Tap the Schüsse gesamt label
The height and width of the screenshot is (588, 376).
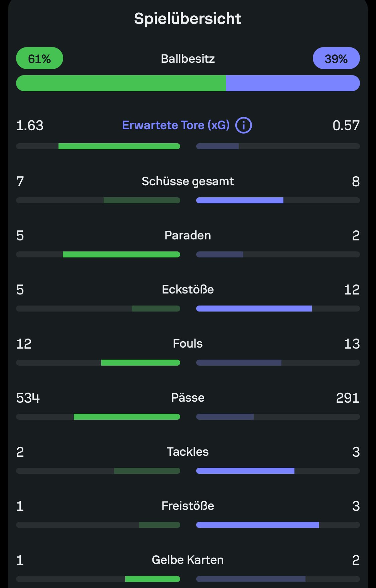coord(187,181)
